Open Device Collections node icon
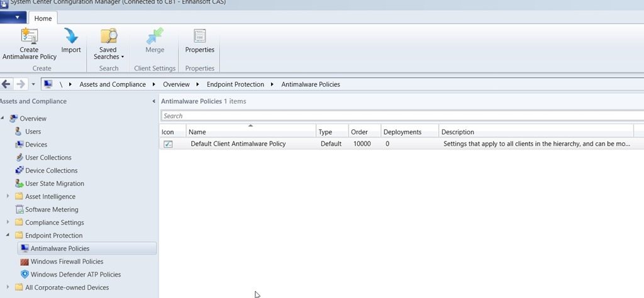 pos(19,170)
